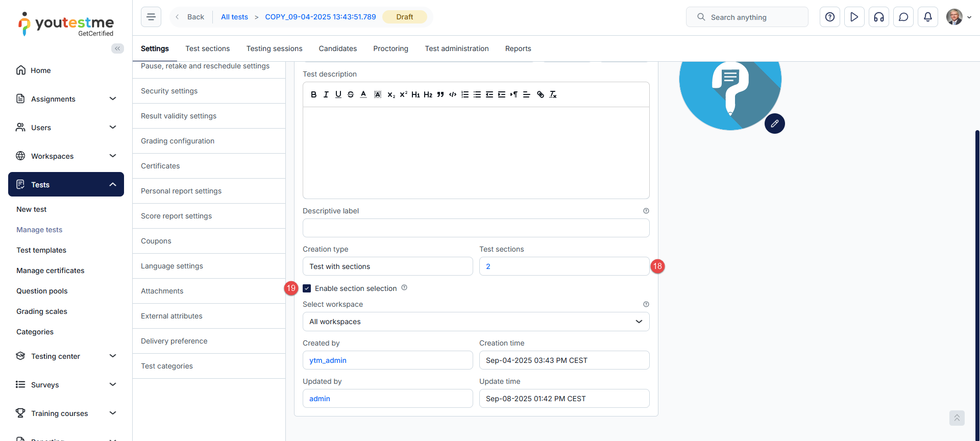This screenshot has width=980, height=441.
Task: Click the hamburger menu icon
Action: tap(151, 17)
